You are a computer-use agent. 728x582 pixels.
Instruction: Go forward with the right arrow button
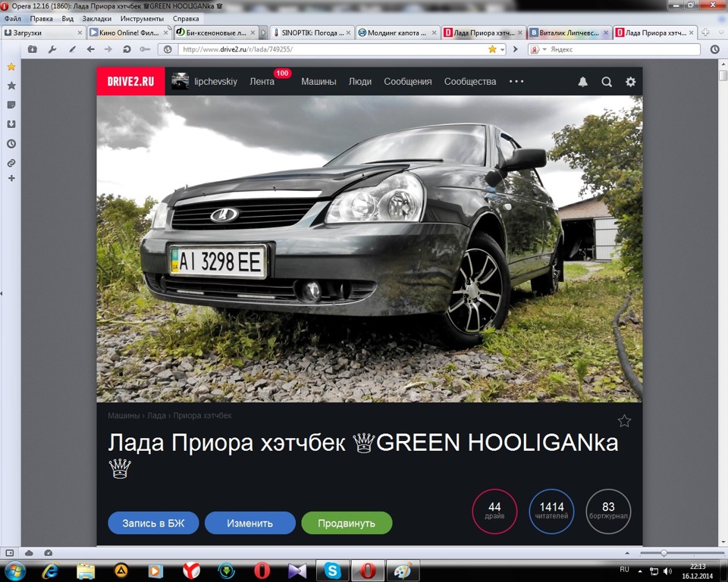tap(108, 49)
